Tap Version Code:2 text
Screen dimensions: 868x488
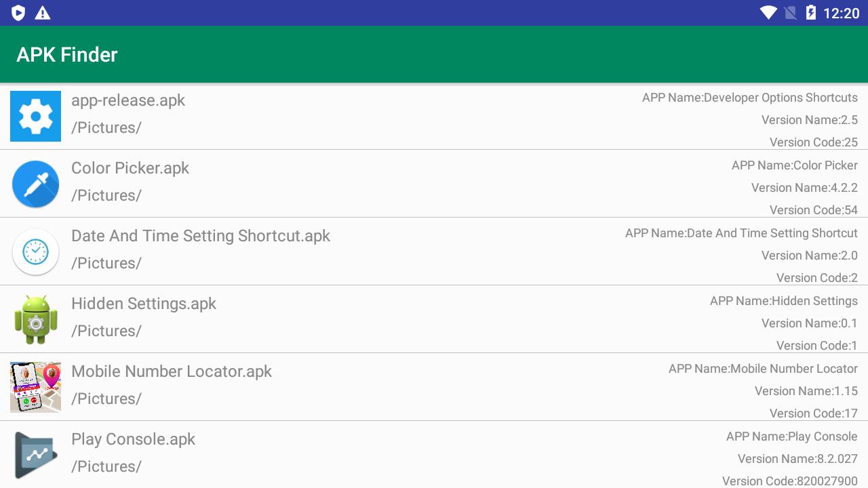(x=817, y=278)
